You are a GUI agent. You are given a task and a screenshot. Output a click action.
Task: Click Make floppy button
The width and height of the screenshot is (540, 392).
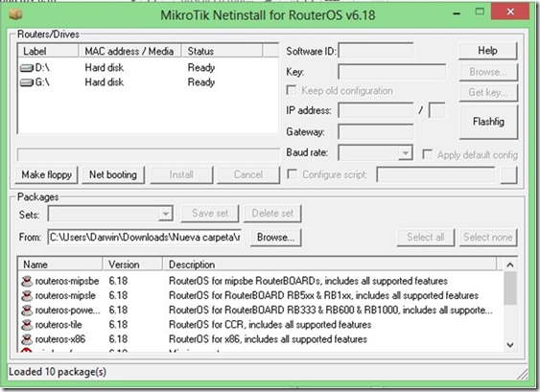[x=46, y=174]
